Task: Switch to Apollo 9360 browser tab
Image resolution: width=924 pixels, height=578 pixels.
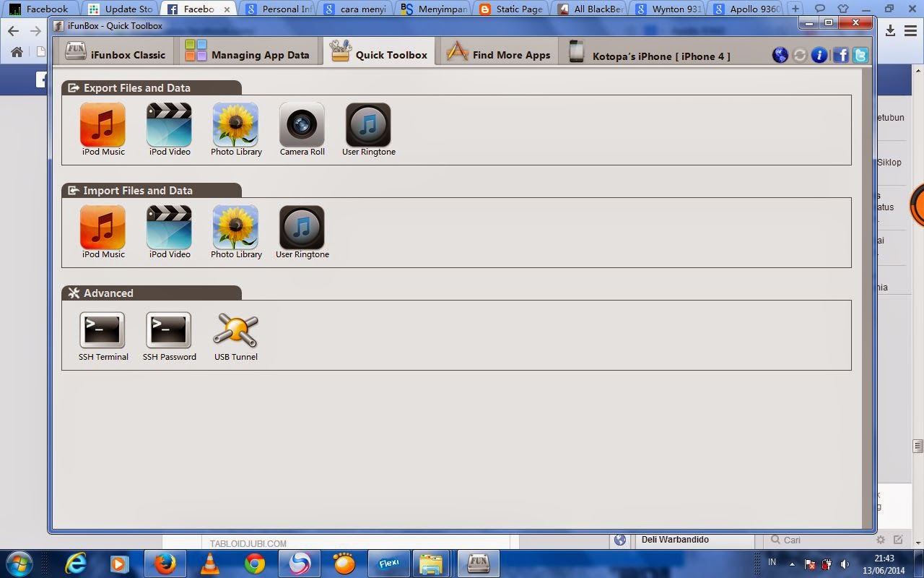Action: (x=746, y=9)
